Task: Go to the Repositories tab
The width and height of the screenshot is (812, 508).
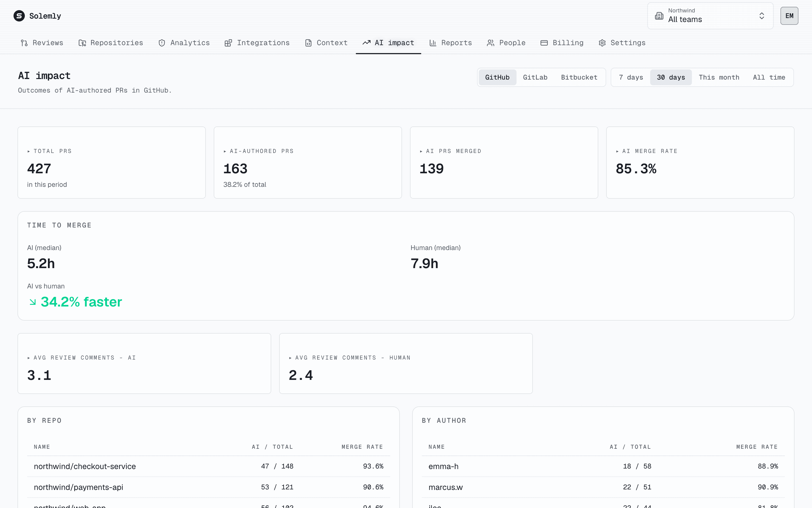Action: [x=111, y=43]
